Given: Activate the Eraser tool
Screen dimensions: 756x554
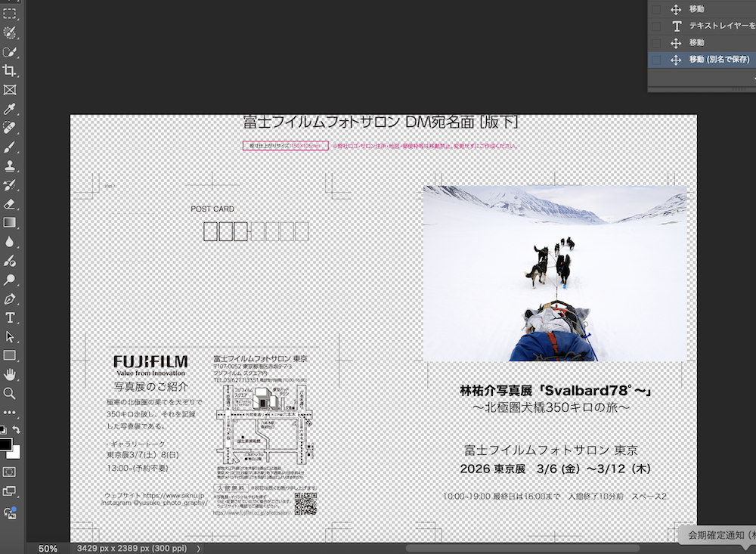Looking at the screenshot, I should pyautogui.click(x=10, y=203).
